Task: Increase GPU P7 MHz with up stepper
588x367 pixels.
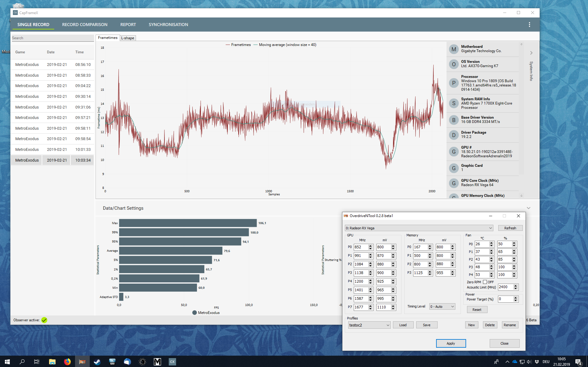Action: pos(371,306)
